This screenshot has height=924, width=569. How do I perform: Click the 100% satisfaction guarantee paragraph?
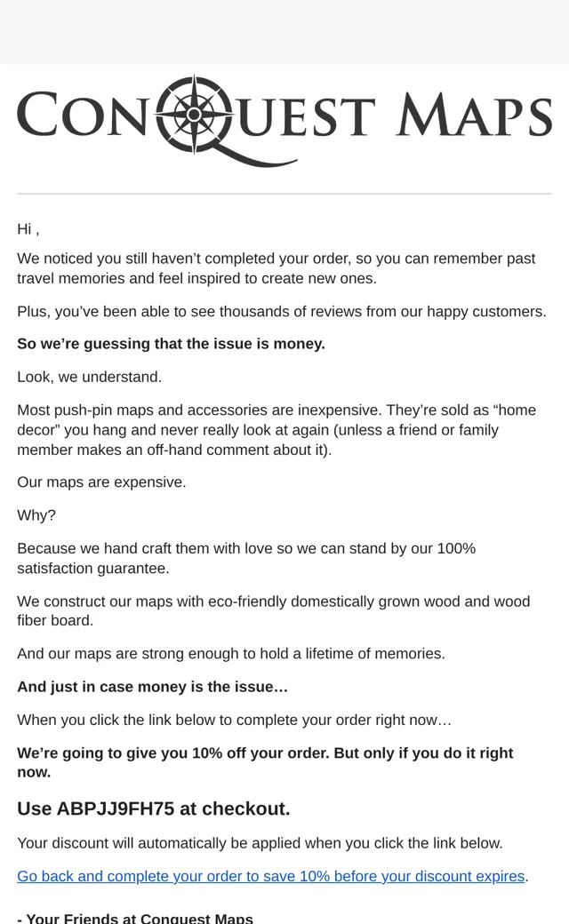click(246, 558)
